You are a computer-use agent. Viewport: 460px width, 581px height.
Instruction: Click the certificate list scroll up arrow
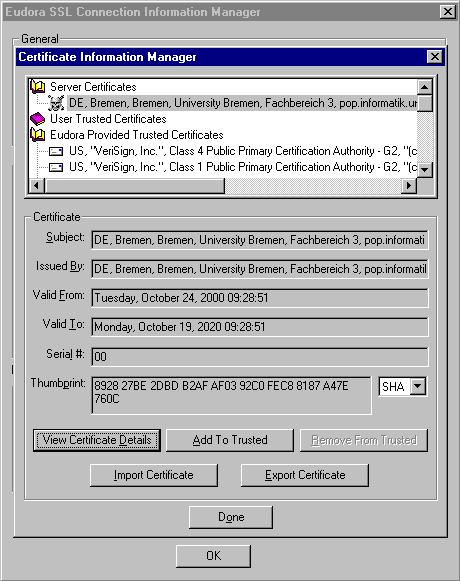coord(425,87)
